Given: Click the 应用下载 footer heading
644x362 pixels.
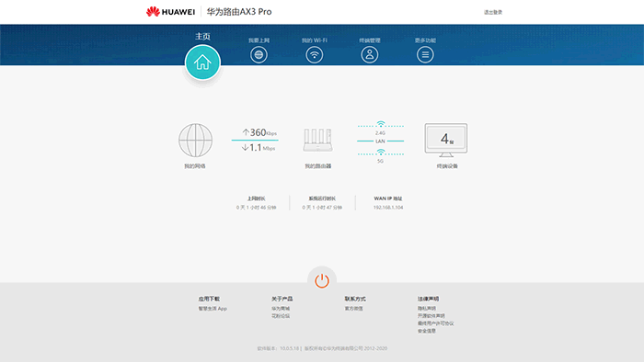Looking at the screenshot, I should tap(209, 299).
